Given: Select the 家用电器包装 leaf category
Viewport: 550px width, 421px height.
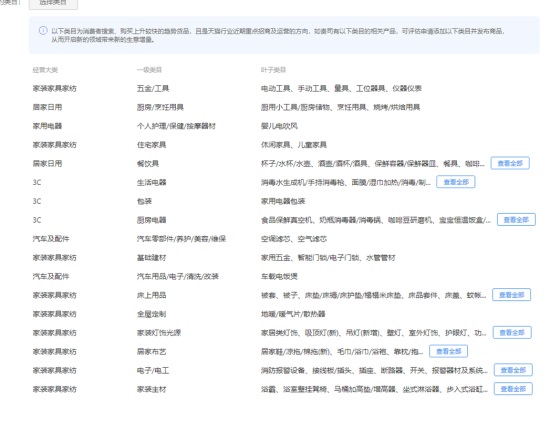Looking at the screenshot, I should pos(283,201).
